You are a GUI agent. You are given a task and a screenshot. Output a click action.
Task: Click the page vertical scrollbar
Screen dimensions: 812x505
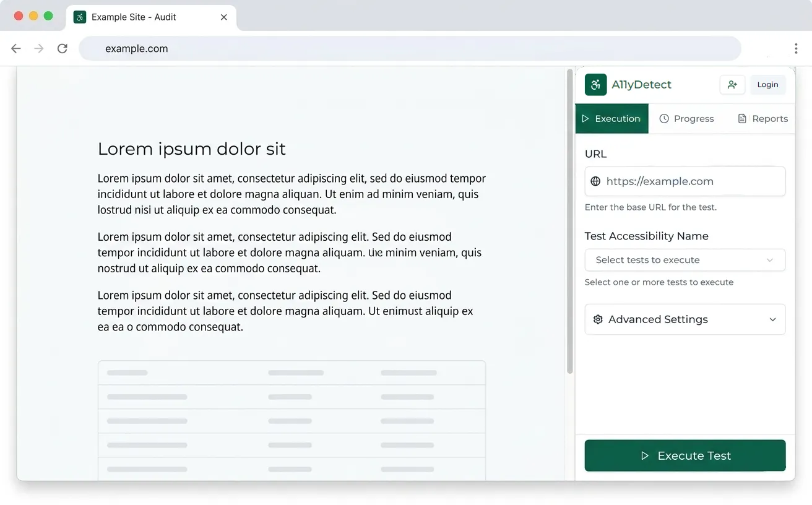pyautogui.click(x=569, y=223)
